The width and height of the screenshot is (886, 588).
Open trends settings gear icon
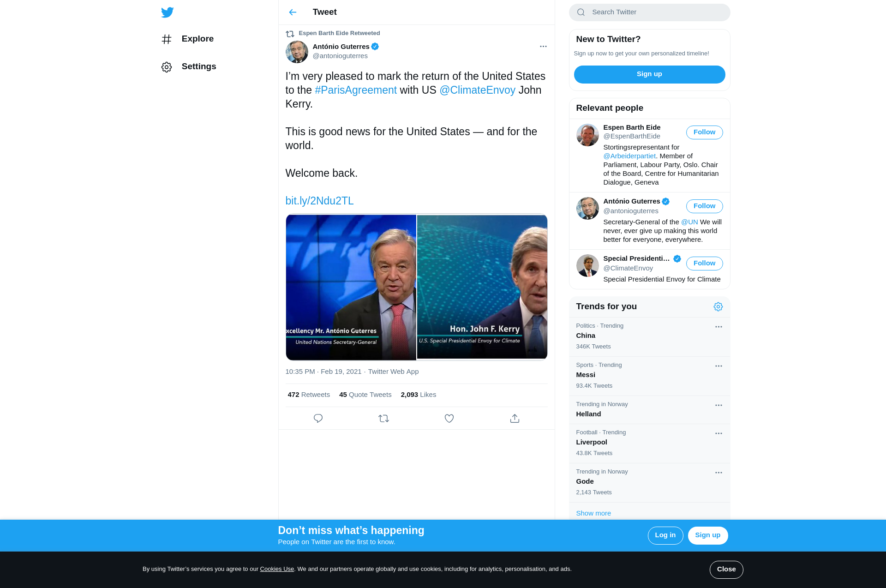tap(718, 306)
